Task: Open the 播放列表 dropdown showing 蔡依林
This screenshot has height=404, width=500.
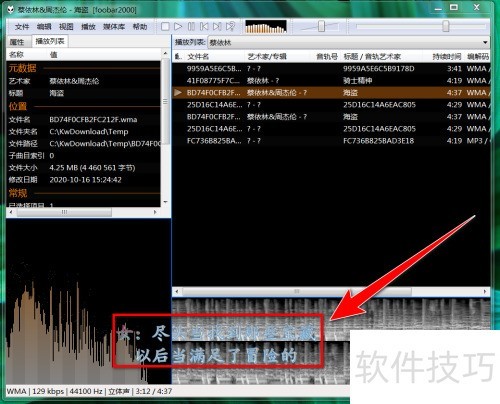Action: (x=349, y=43)
